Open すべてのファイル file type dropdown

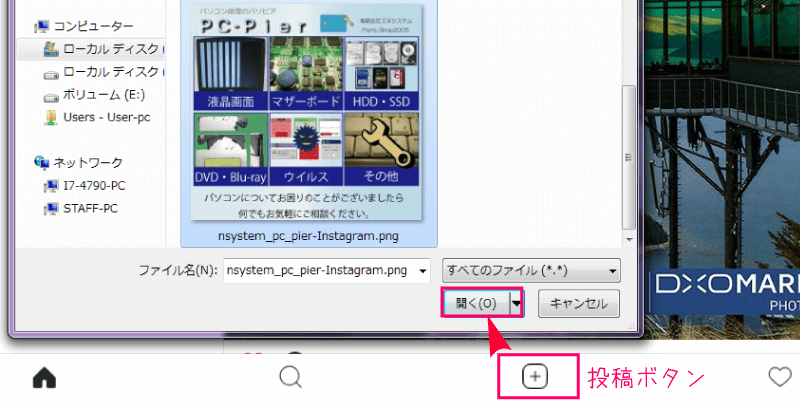point(531,271)
